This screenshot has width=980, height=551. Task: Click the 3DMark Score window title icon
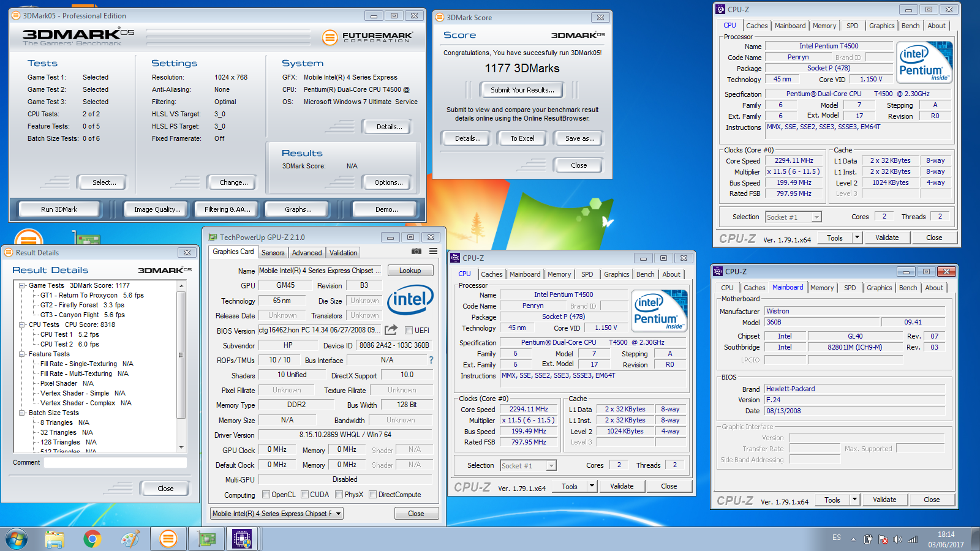[439, 17]
